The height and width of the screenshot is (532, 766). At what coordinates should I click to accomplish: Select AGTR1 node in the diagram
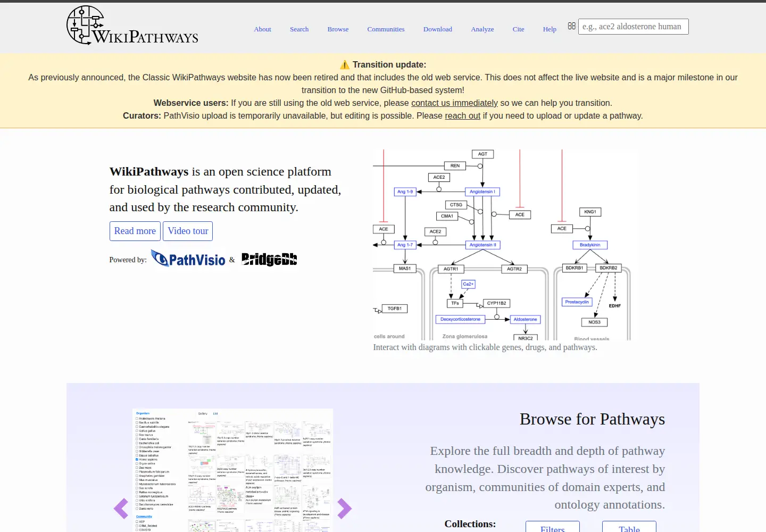[451, 269]
